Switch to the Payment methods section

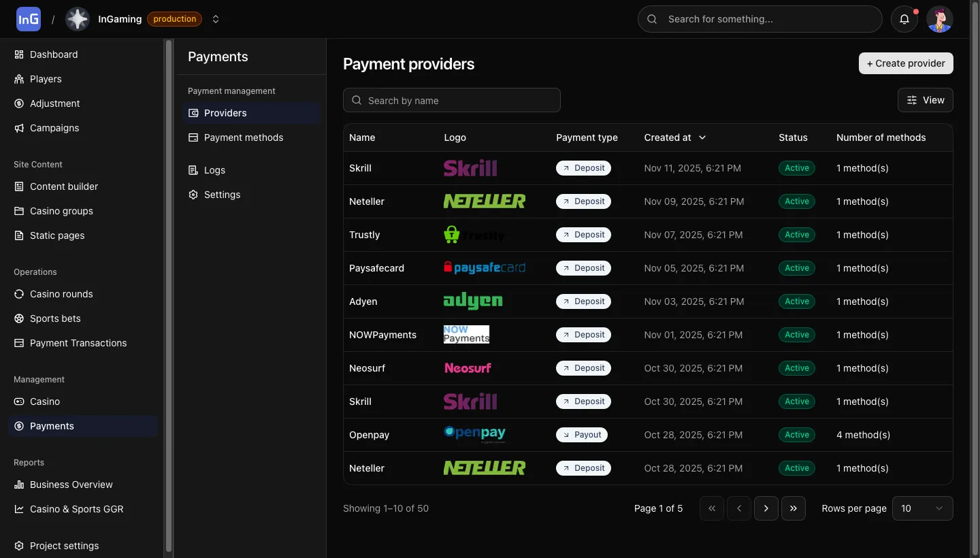pos(243,137)
